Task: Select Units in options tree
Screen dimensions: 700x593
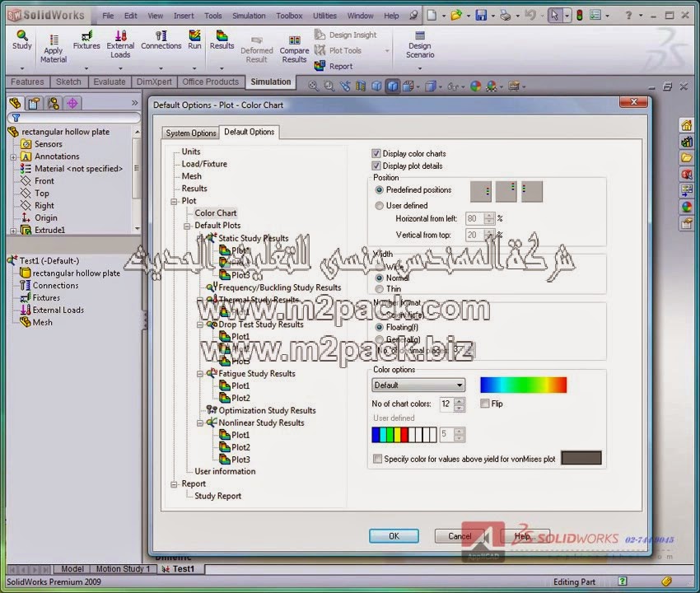Action: click(191, 152)
